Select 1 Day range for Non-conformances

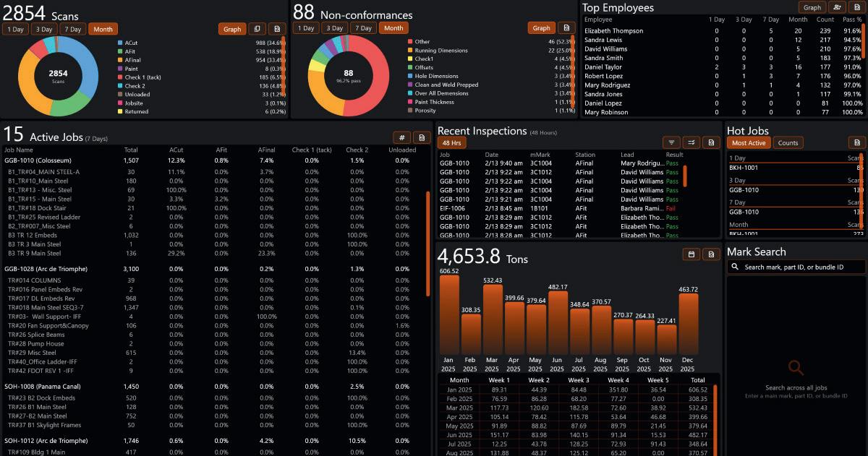tap(305, 28)
